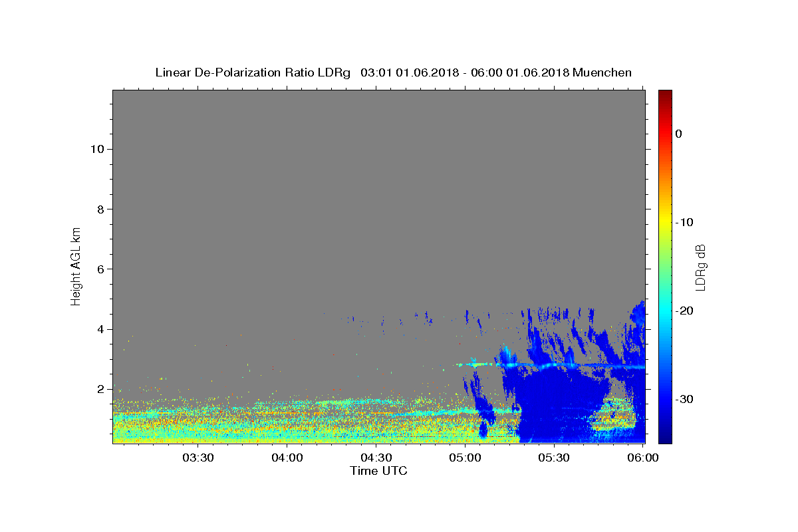The width and height of the screenshot is (798, 532).
Task: Click the height tick label 8
Action: click(x=99, y=209)
